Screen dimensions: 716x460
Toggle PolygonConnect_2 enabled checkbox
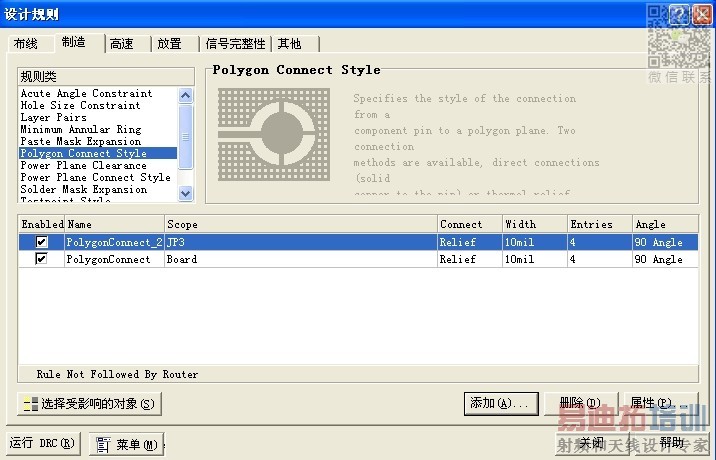41,242
